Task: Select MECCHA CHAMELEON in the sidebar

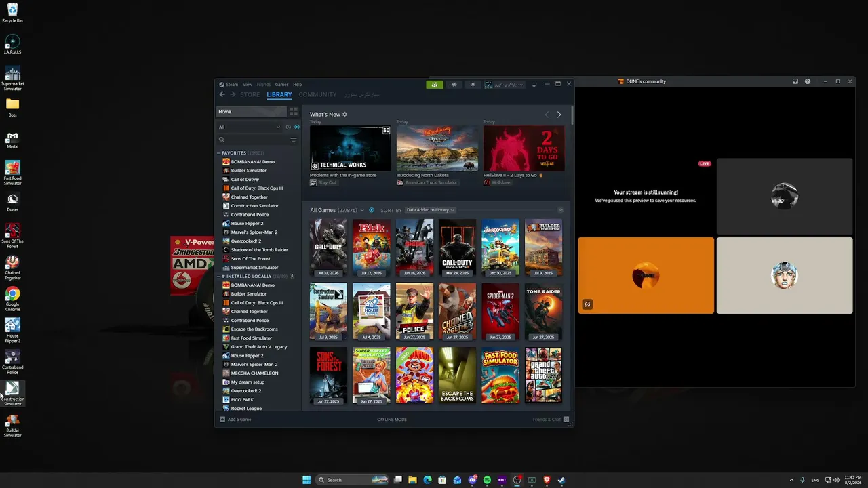Action: (x=254, y=373)
